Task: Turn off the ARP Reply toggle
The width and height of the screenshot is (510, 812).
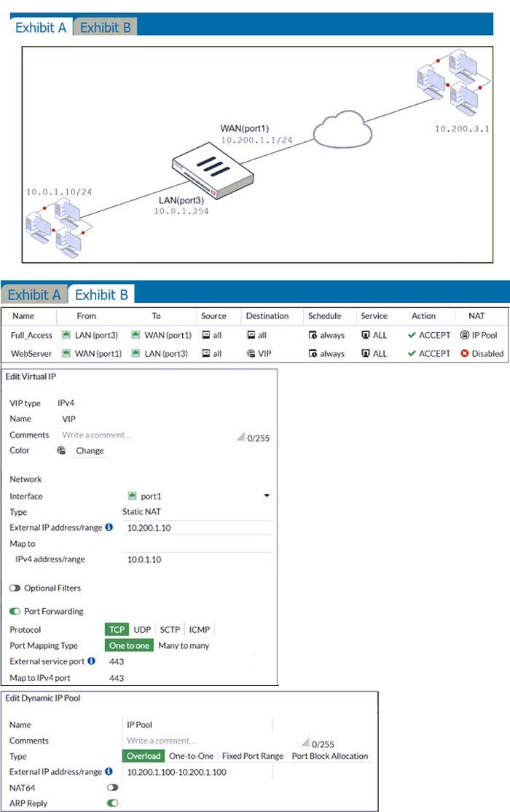Action: coord(113,803)
